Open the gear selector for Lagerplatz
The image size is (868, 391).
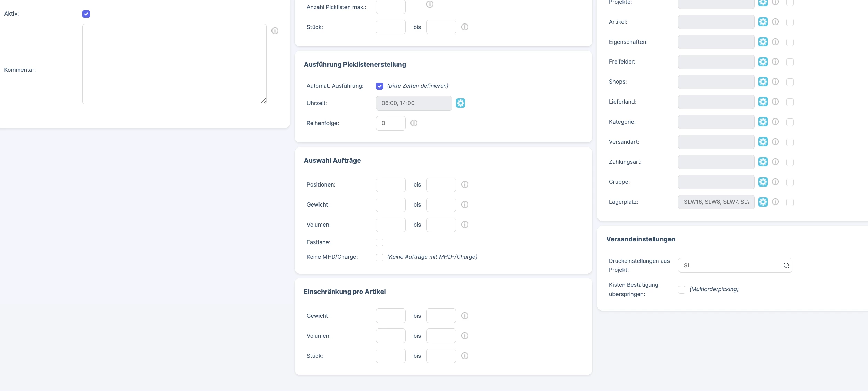tap(763, 202)
